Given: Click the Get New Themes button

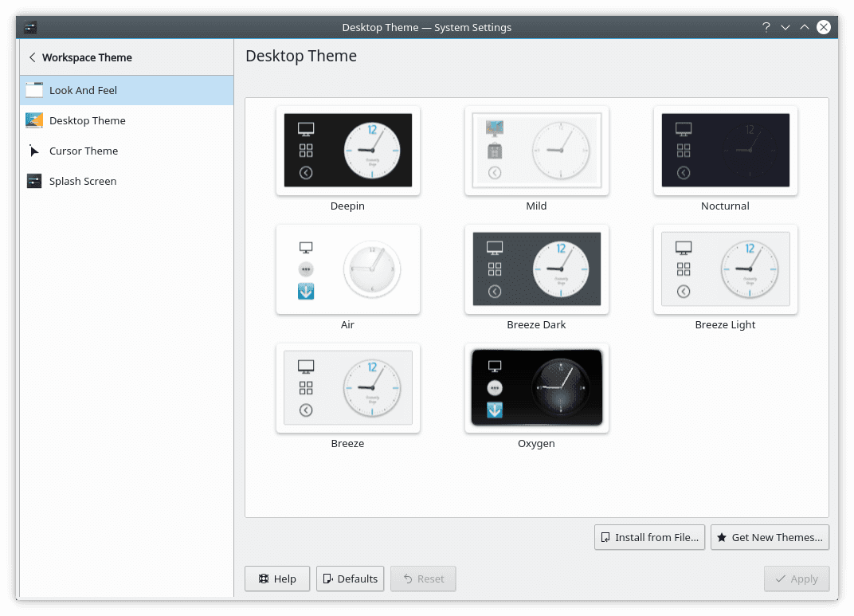Looking at the screenshot, I should point(770,537).
